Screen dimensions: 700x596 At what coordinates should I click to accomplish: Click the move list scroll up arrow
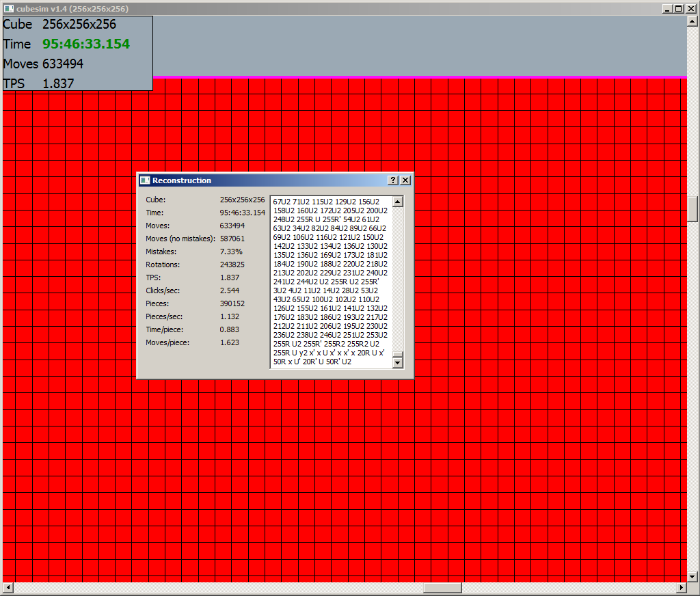coord(398,202)
